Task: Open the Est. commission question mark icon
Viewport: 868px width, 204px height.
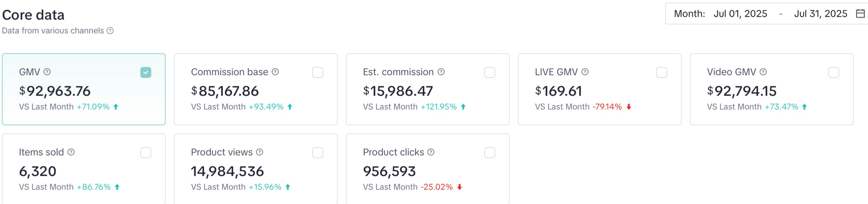Action: click(441, 72)
